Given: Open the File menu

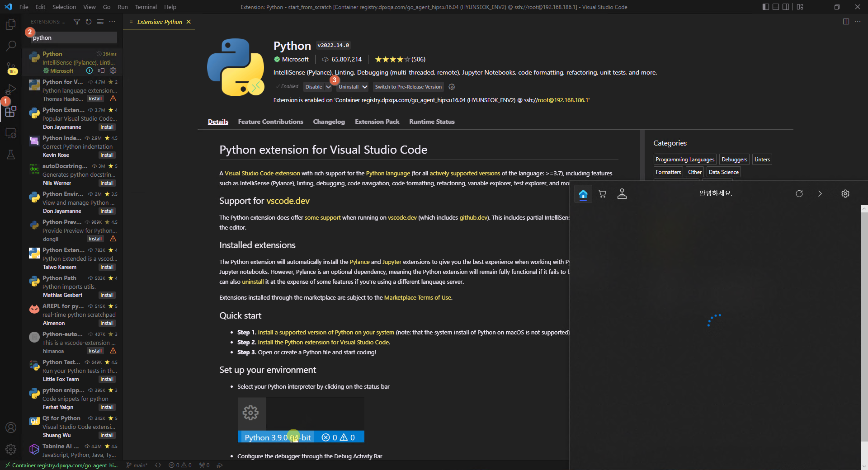Looking at the screenshot, I should point(24,7).
